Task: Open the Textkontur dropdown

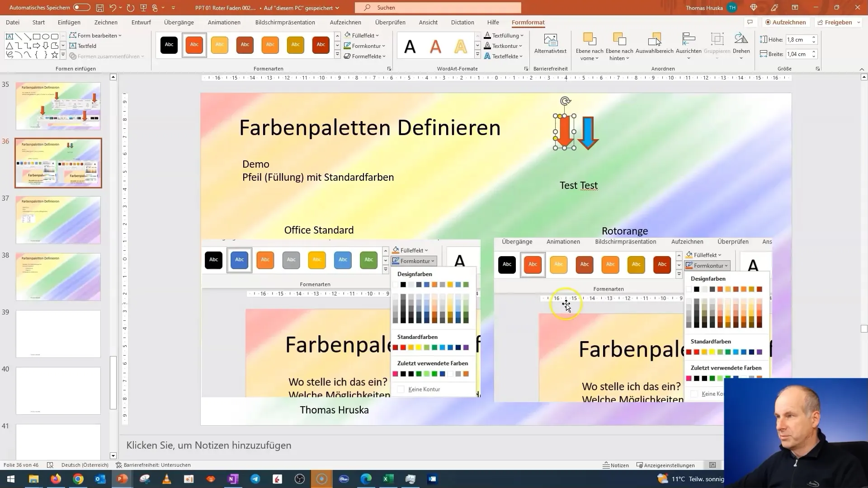Action: (x=503, y=46)
